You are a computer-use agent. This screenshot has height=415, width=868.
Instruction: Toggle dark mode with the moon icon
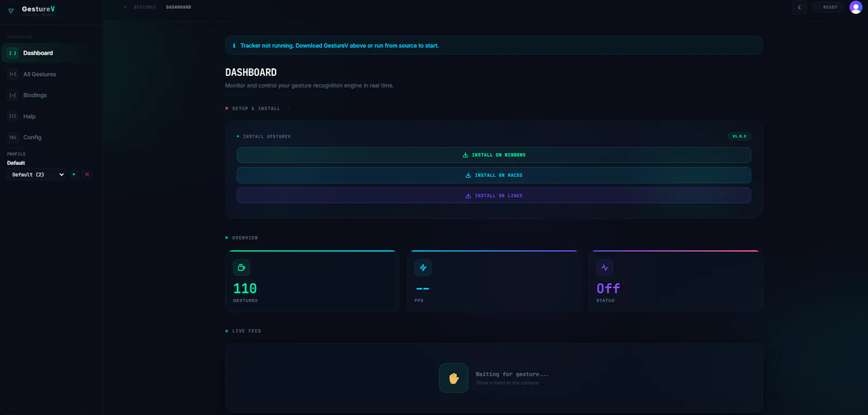click(799, 7)
